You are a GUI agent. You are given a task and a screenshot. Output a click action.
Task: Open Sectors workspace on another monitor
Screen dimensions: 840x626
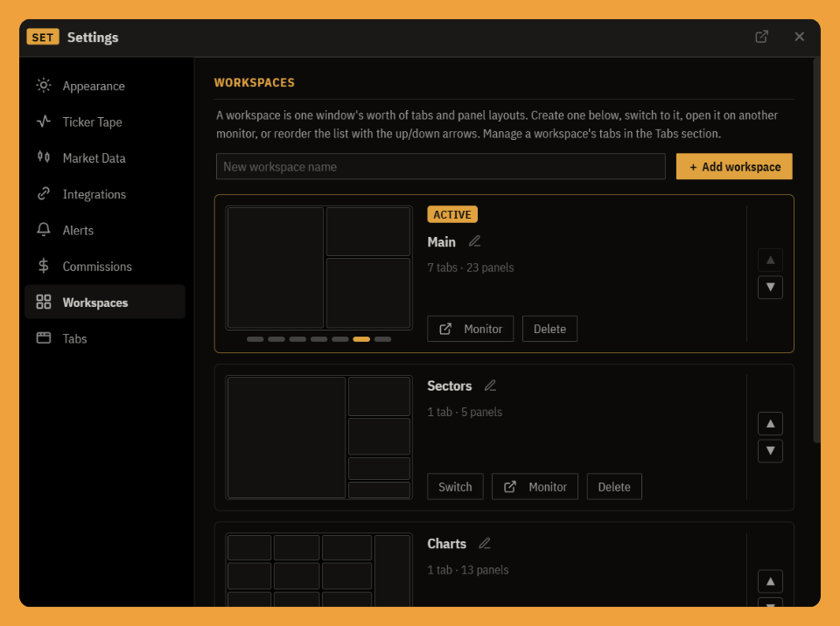coord(535,487)
